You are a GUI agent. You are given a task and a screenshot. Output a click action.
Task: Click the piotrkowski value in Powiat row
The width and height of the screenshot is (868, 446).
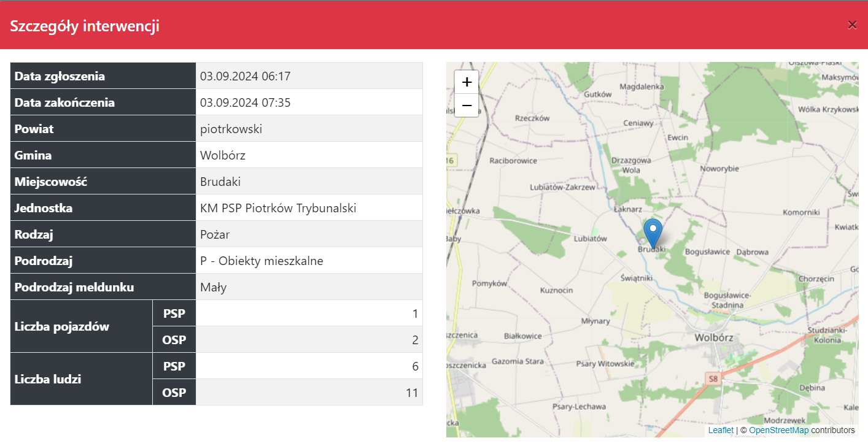pos(231,129)
